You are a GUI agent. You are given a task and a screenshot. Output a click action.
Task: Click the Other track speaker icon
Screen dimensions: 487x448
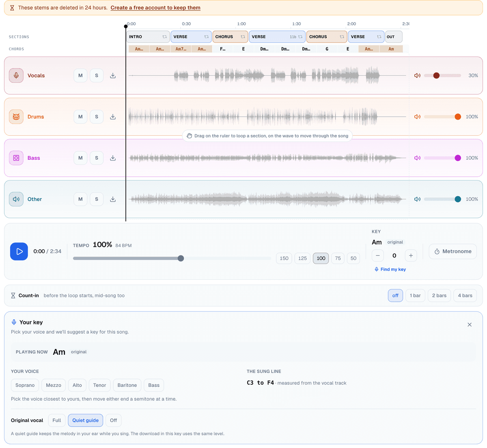pos(16,199)
